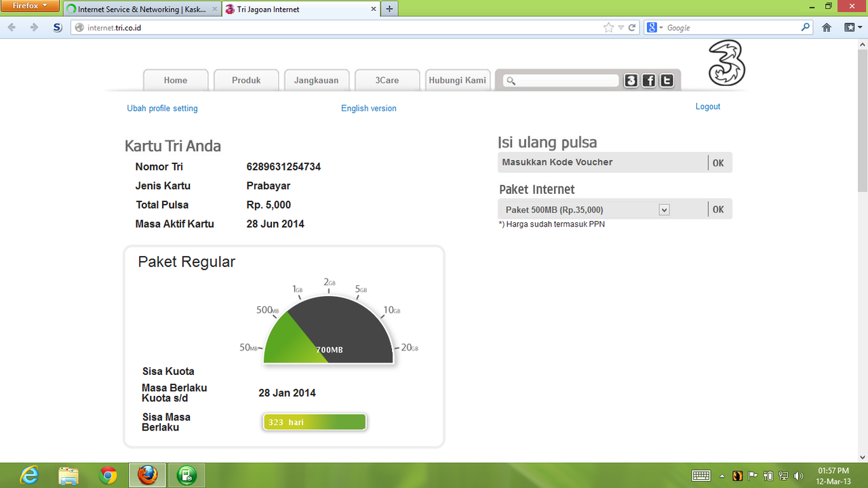This screenshot has height=488, width=868.
Task: Open the Tri Facebook page icon
Action: 649,81
